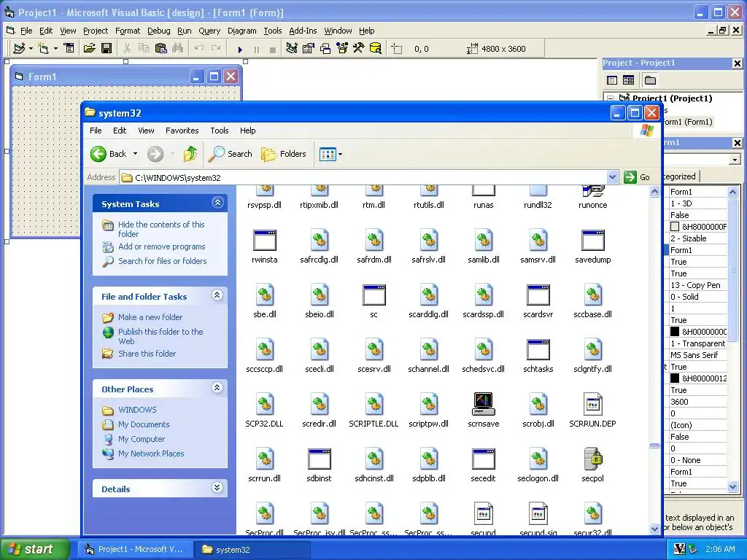Open the Object Browser toolbar icon

coord(341,48)
